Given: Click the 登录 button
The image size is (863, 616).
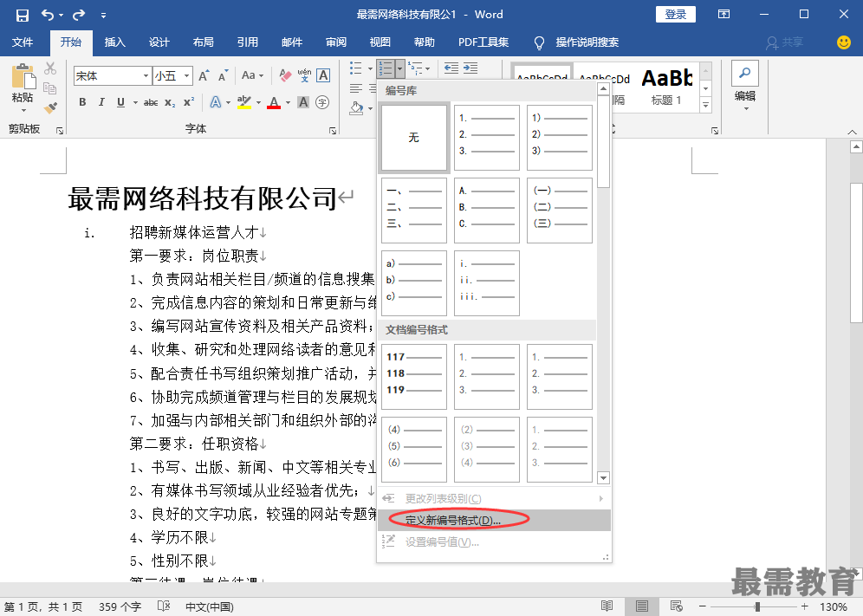Looking at the screenshot, I should pyautogui.click(x=675, y=15).
